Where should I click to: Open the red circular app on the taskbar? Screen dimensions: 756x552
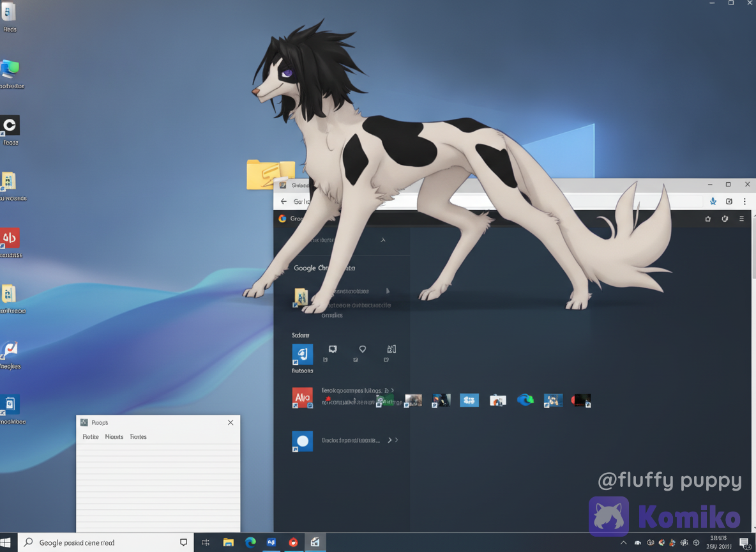[293, 542]
